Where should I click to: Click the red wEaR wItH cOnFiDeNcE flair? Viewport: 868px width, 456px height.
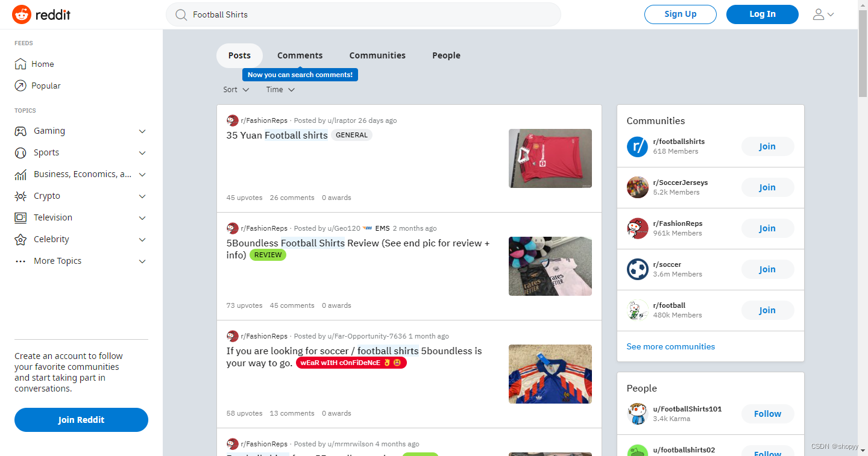[x=351, y=363]
